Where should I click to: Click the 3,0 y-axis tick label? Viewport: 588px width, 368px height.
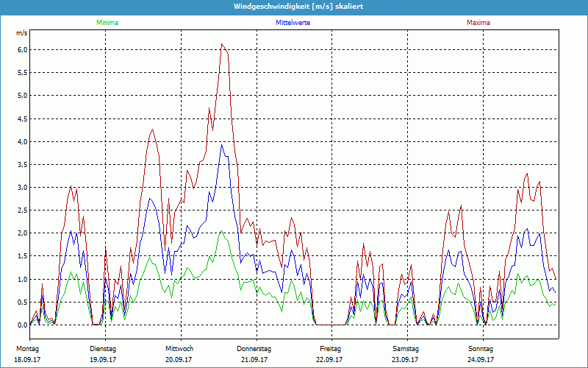coord(22,187)
